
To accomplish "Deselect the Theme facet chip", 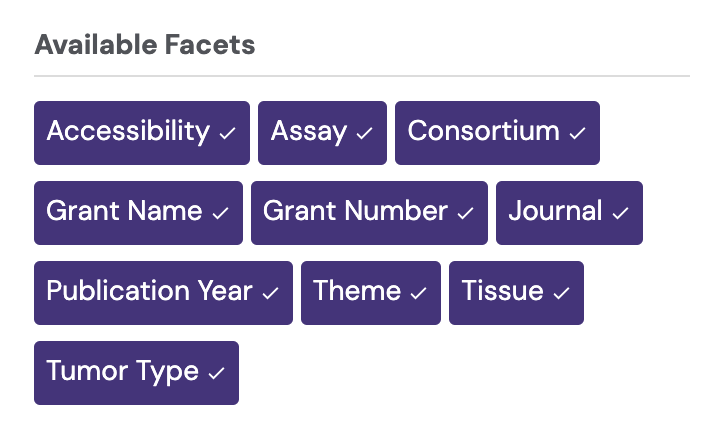I will click(370, 292).
